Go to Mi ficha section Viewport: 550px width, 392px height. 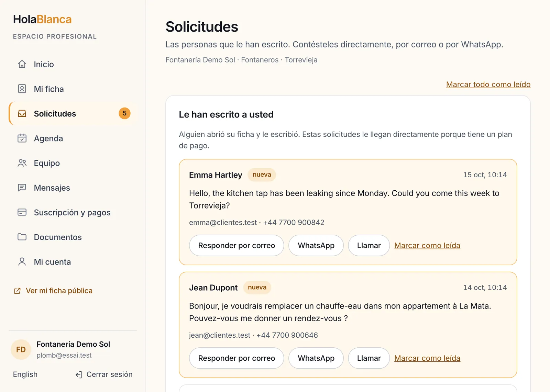(73, 89)
